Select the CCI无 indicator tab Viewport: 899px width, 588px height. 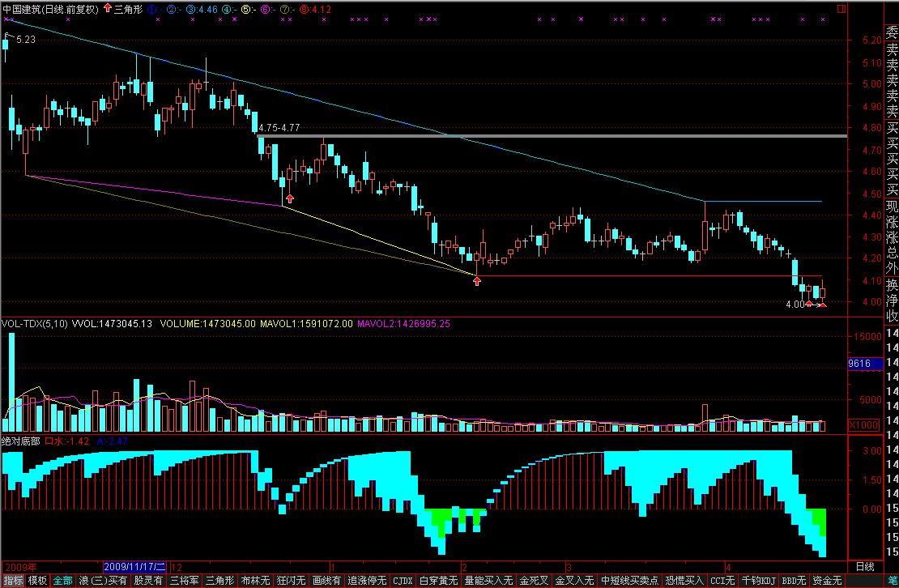click(722, 582)
